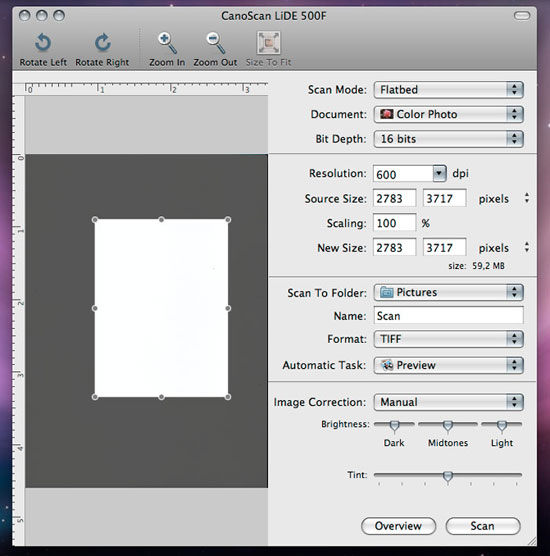550x556 pixels.
Task: Zoom in on the scan preview
Action: [x=167, y=50]
